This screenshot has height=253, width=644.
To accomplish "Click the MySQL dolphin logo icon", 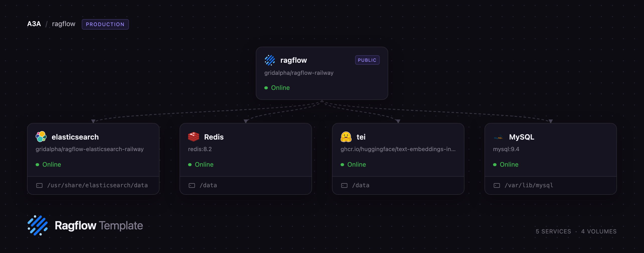I will click(498, 137).
